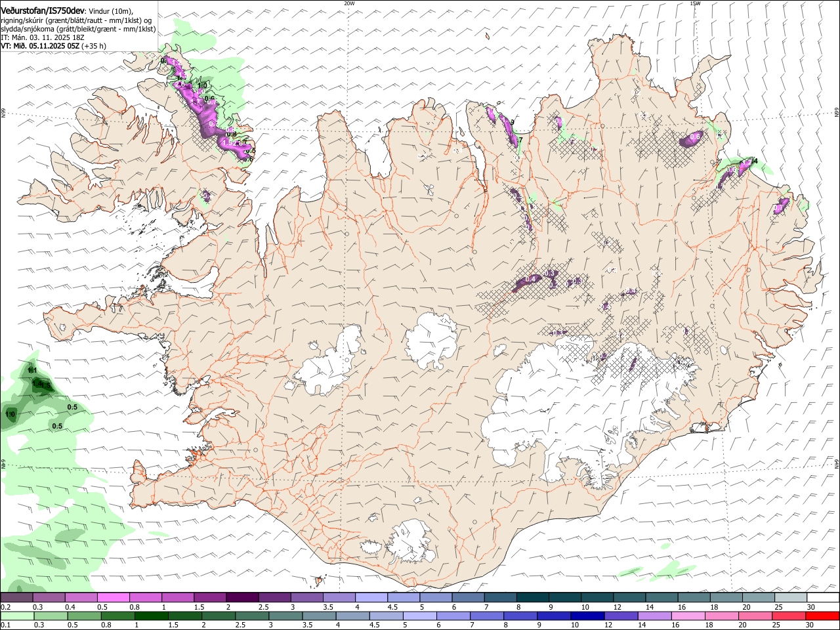Select the 'IT: Mán. 03. 11. 2025 18Z' line

[43, 37]
